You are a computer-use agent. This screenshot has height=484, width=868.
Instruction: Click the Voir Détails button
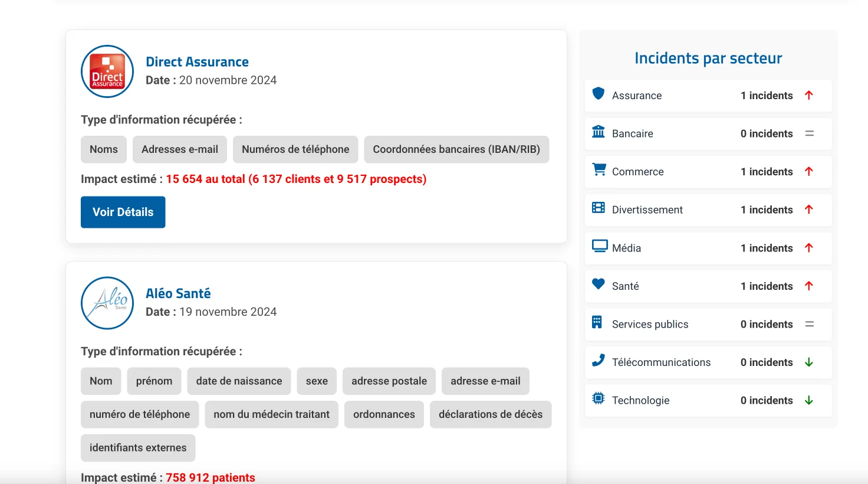tap(123, 212)
